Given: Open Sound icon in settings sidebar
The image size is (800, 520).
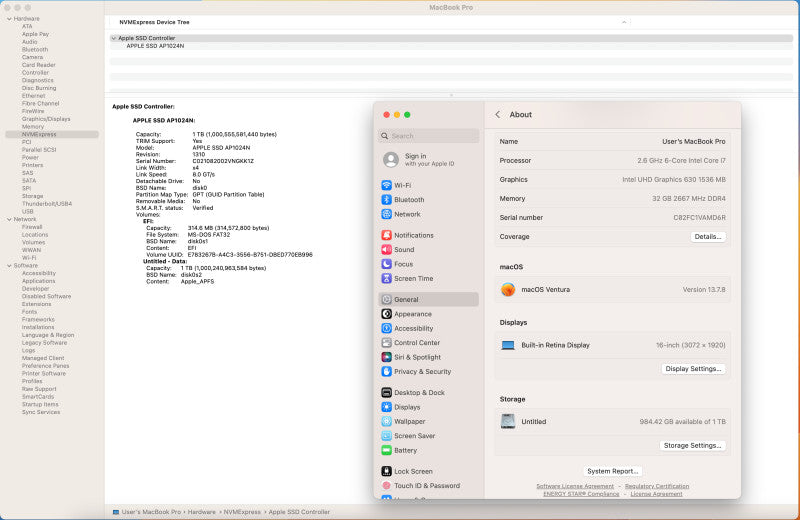Looking at the screenshot, I should [386, 250].
